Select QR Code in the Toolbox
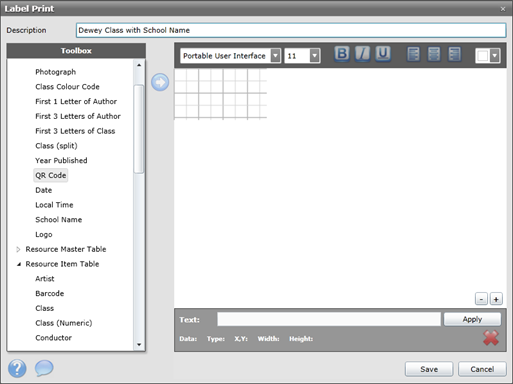 tap(51, 175)
